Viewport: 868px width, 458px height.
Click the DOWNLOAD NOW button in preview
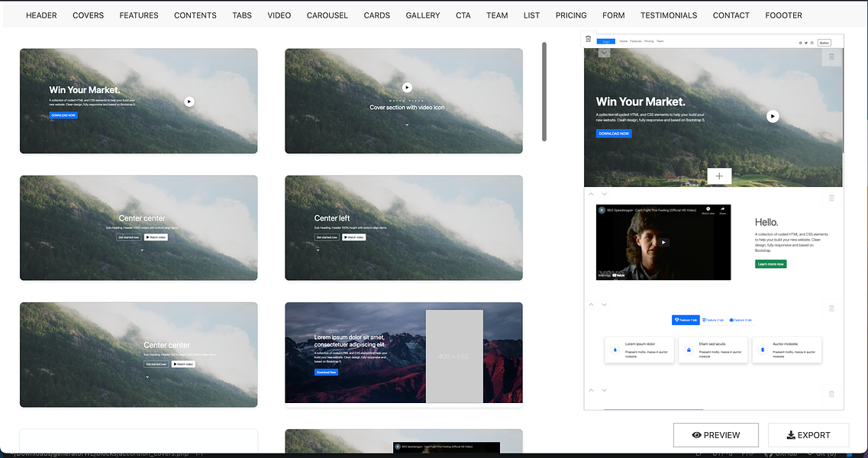coord(614,134)
